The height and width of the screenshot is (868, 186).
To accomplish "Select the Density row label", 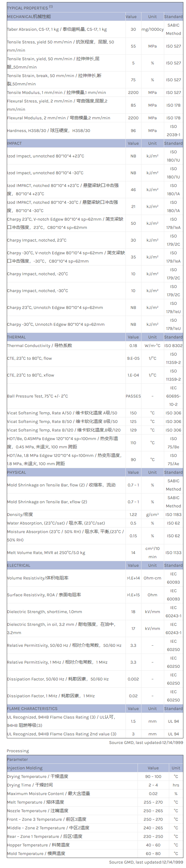I will coord(20,514).
